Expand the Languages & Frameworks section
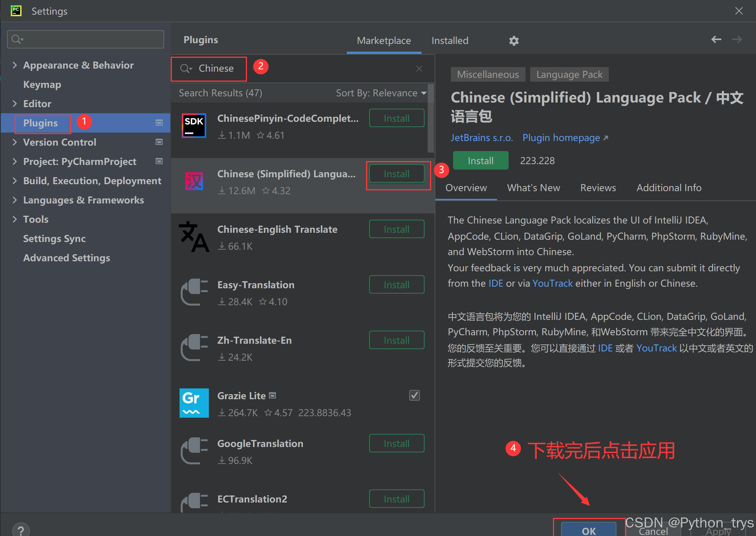 click(15, 200)
